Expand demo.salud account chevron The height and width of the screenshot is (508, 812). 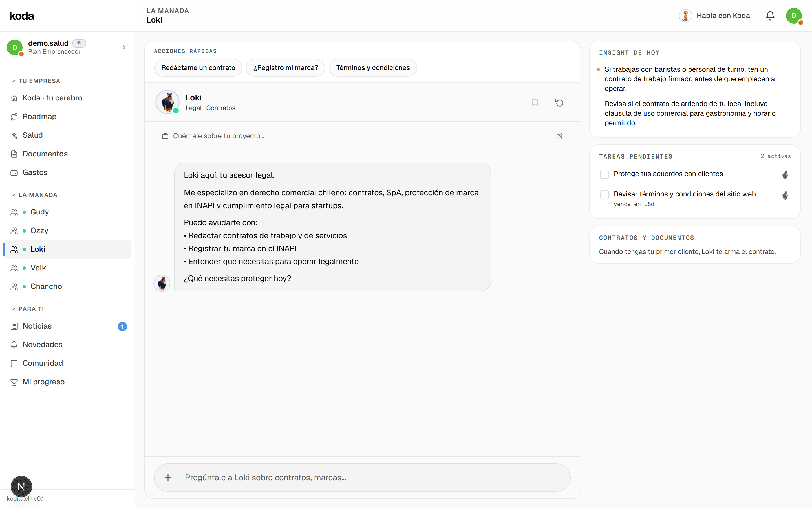click(x=124, y=47)
